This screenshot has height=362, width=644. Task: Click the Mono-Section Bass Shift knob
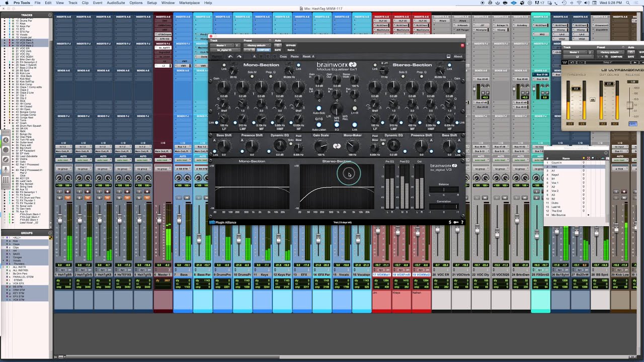224,146
